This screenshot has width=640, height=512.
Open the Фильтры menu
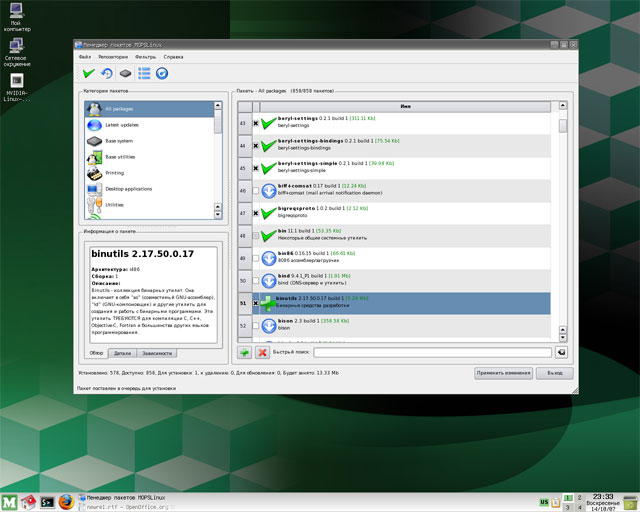point(146,57)
